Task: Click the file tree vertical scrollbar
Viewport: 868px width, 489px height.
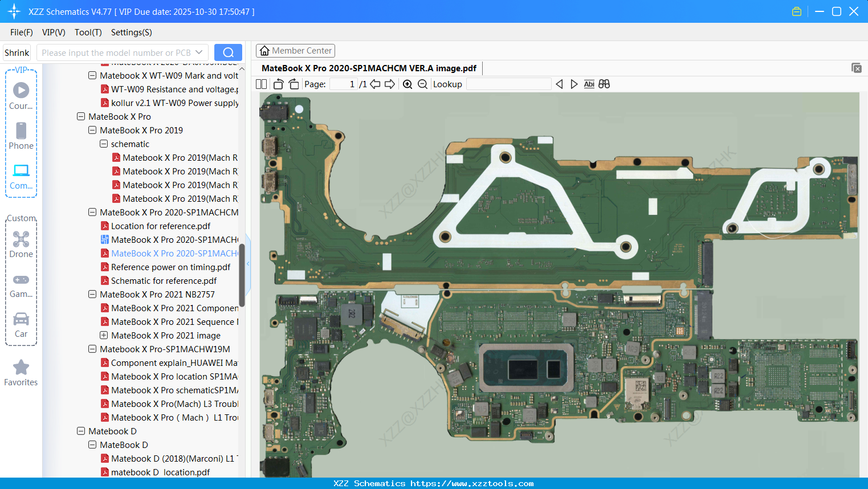Action: [242, 275]
